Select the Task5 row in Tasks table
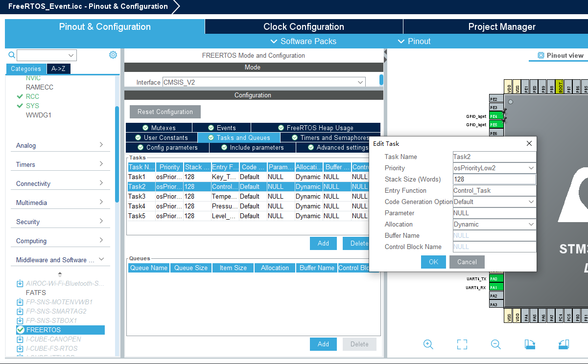This screenshot has height=364, width=588. [248, 216]
